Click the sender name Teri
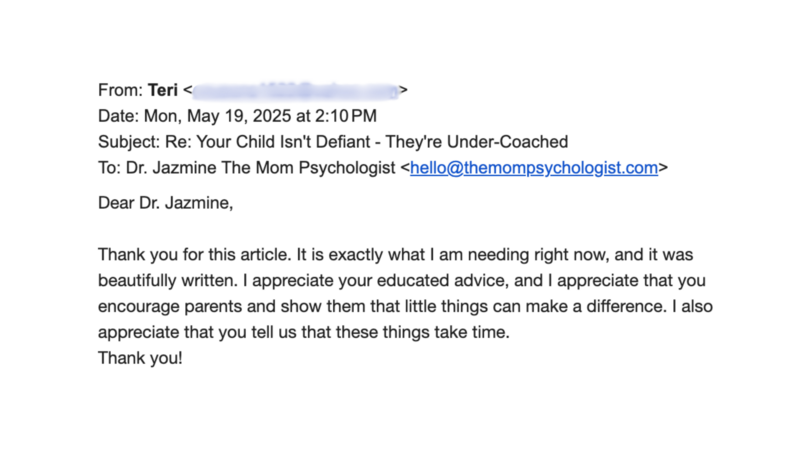Viewport: 800px width, 450px height. point(163,90)
